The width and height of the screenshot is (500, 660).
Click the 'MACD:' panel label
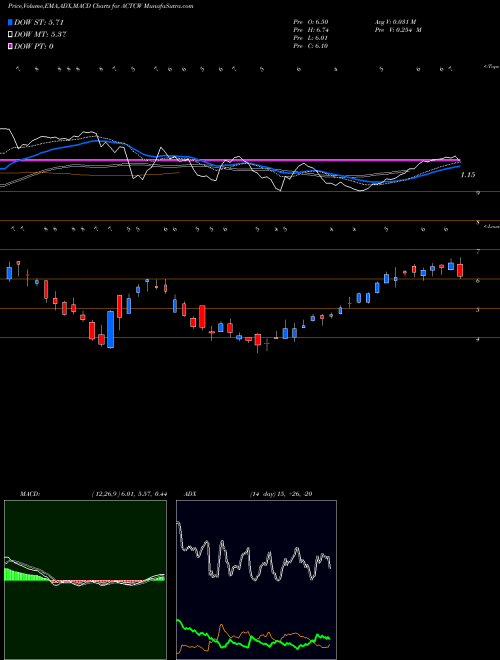[29, 494]
